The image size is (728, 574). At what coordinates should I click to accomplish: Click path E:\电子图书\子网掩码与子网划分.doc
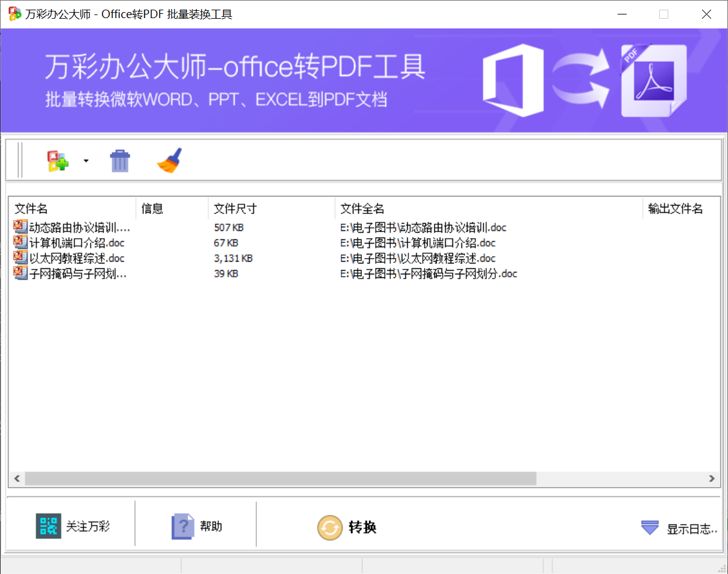[x=429, y=274]
